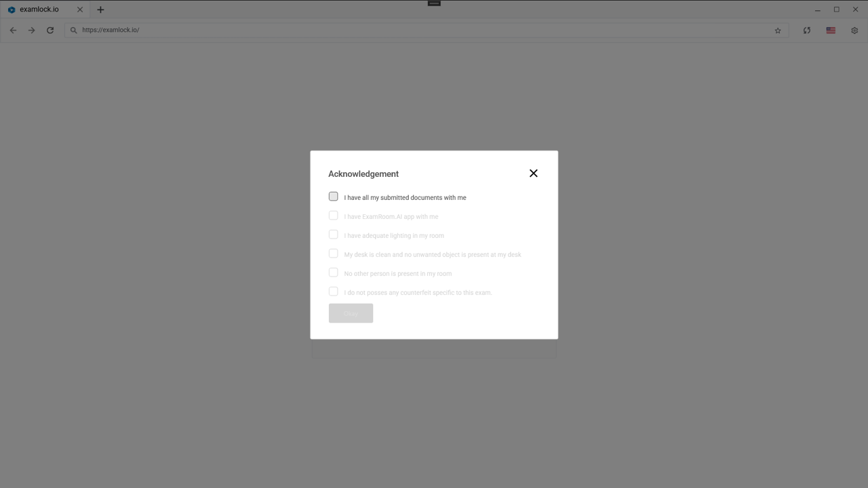Click the search icon in address bar

tap(74, 30)
